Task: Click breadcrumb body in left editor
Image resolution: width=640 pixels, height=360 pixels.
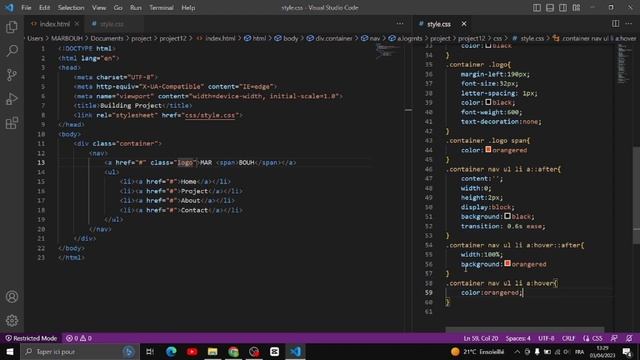Action: (x=287, y=38)
